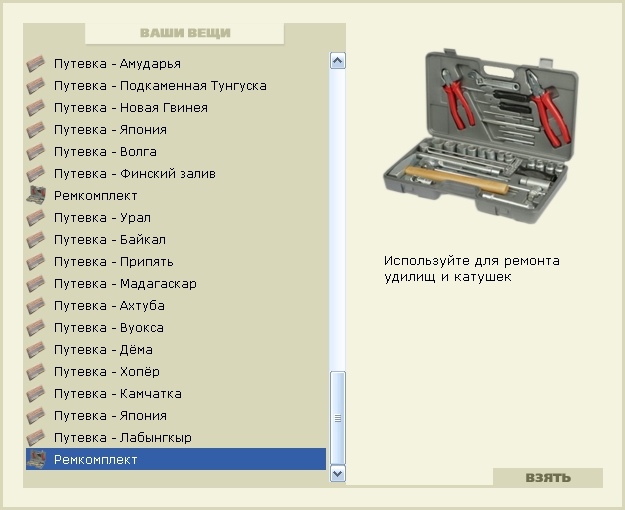The height and width of the screenshot is (510, 625).
Task: Select Путевка - Финский залив entry
Action: click(x=134, y=174)
